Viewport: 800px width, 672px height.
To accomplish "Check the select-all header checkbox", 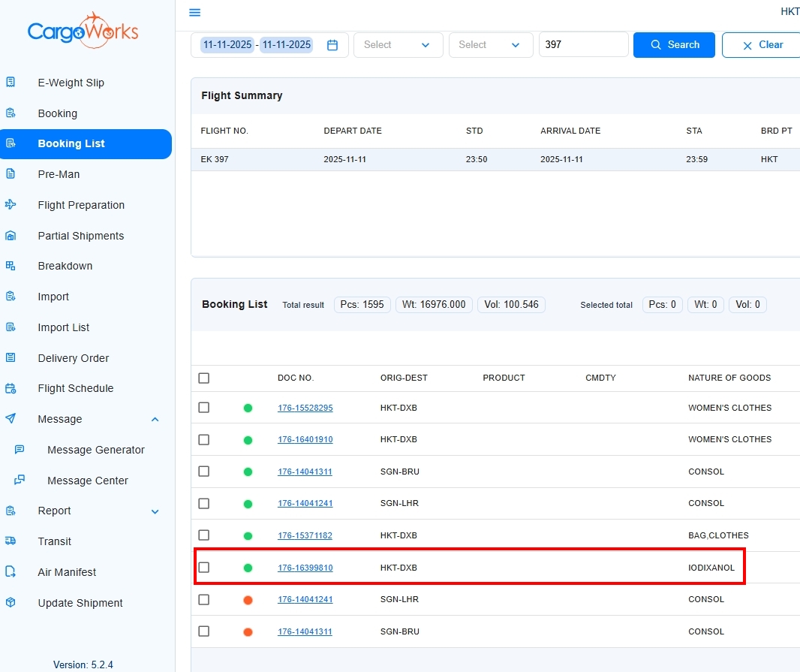I will point(204,378).
